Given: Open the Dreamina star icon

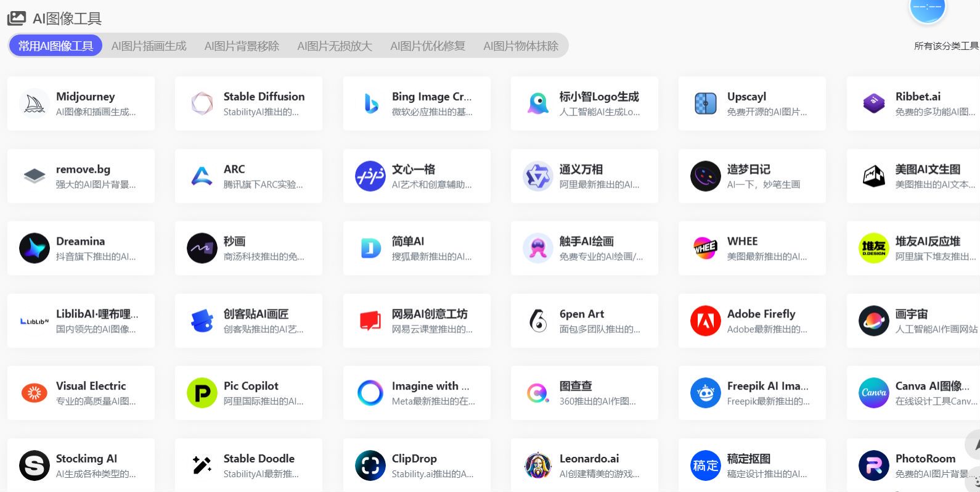Looking at the screenshot, I should (35, 248).
